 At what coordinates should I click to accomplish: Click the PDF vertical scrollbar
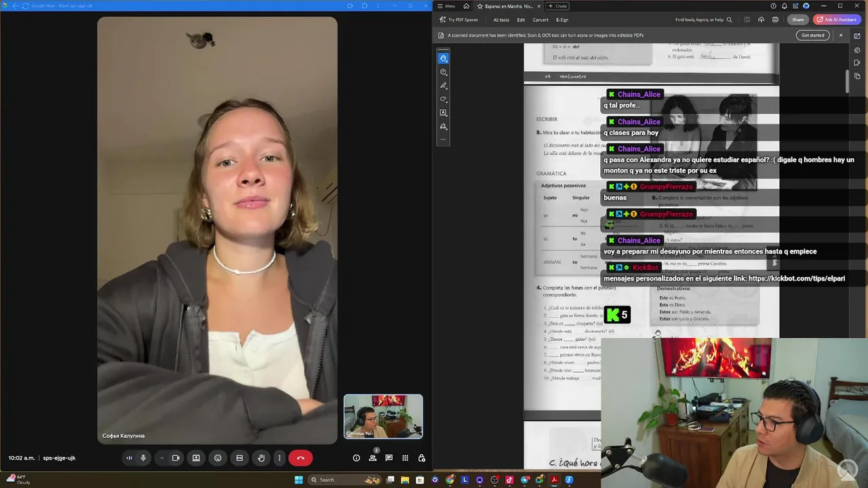[848, 81]
